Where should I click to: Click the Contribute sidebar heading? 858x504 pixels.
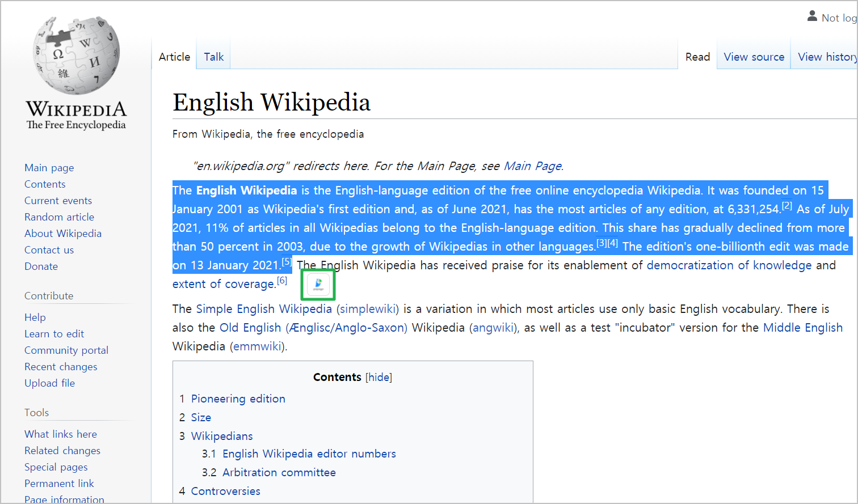tap(49, 296)
